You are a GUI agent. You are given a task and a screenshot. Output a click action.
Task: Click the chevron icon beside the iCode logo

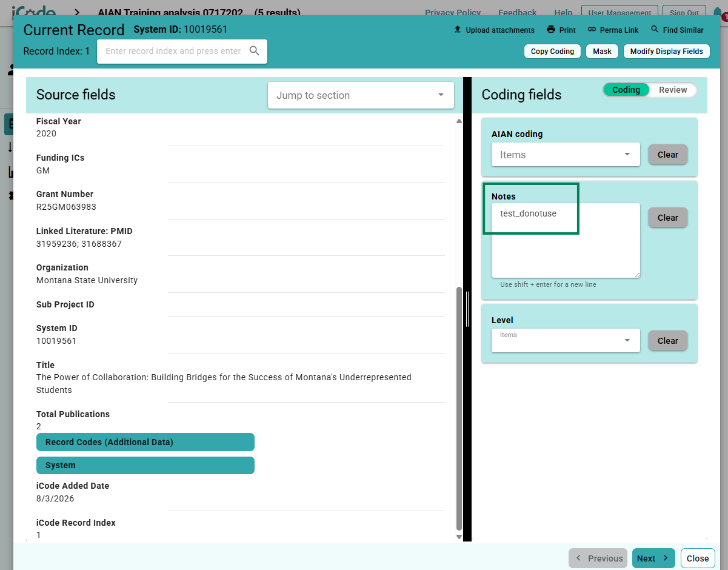click(x=77, y=12)
